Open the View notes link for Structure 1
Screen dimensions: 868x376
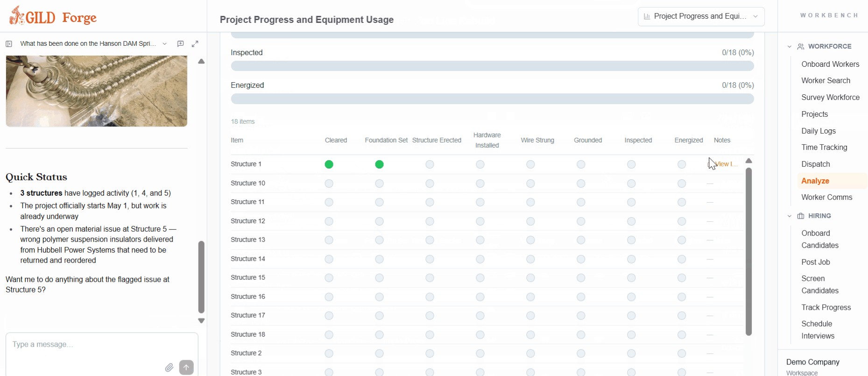tap(727, 164)
